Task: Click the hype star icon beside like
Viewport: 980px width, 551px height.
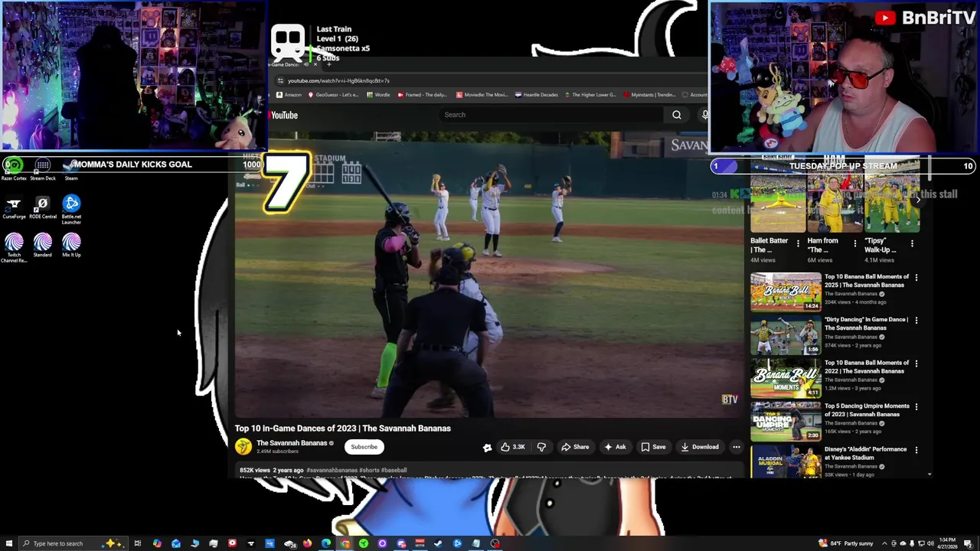Action: 487,448
